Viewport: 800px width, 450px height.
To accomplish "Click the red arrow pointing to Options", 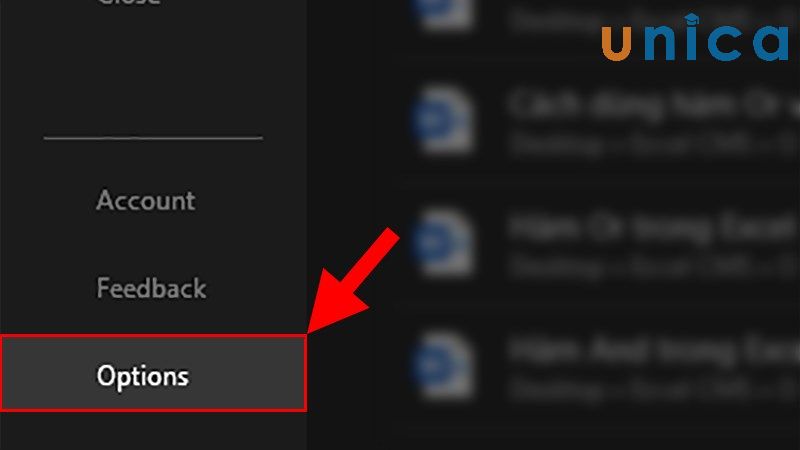I will coord(353,280).
